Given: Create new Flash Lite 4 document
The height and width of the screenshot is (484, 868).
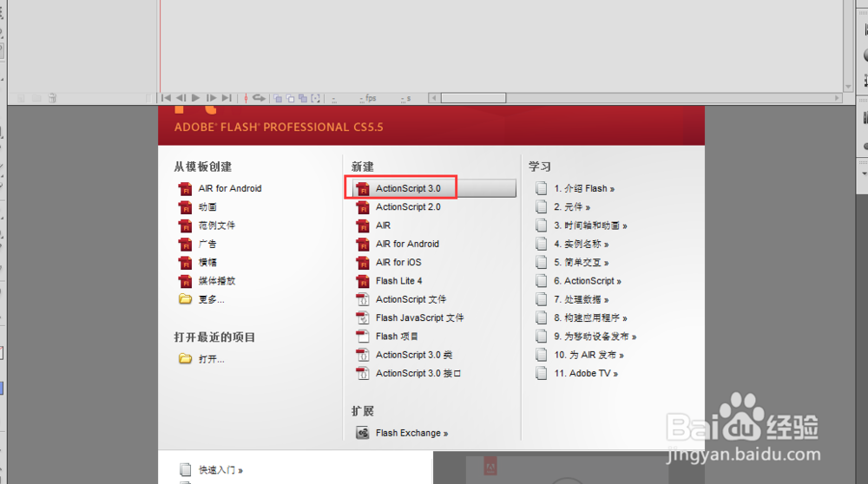Looking at the screenshot, I should tap(398, 281).
